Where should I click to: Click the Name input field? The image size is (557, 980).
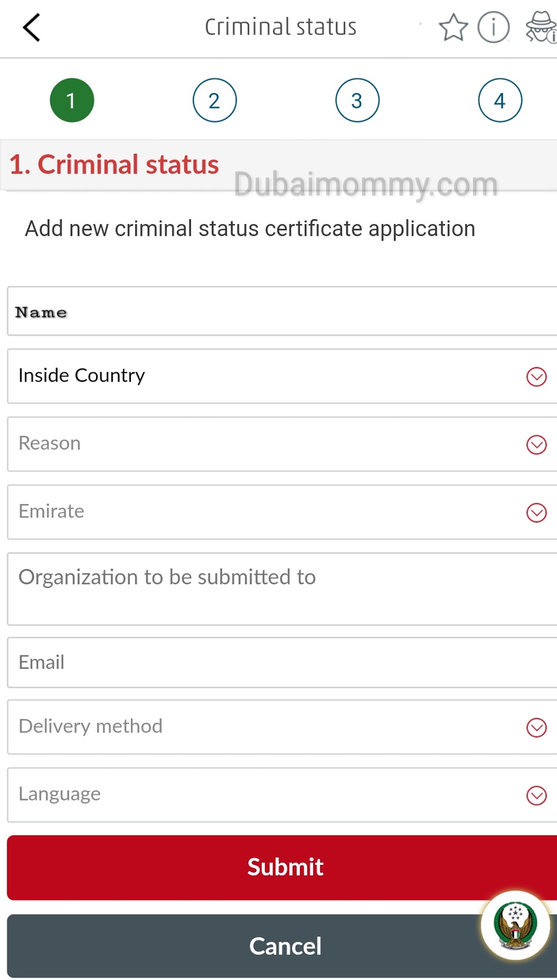click(x=282, y=312)
